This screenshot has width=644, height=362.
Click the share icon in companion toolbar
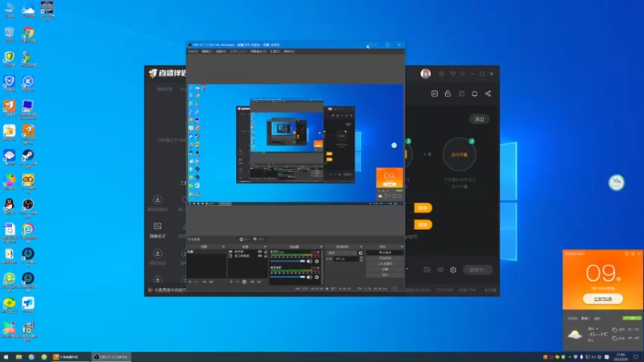[488, 93]
